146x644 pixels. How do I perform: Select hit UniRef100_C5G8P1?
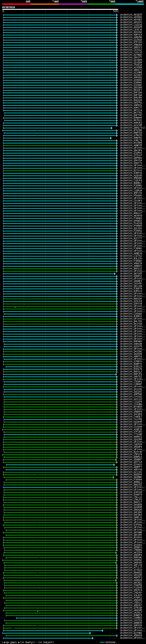(x=131, y=382)
